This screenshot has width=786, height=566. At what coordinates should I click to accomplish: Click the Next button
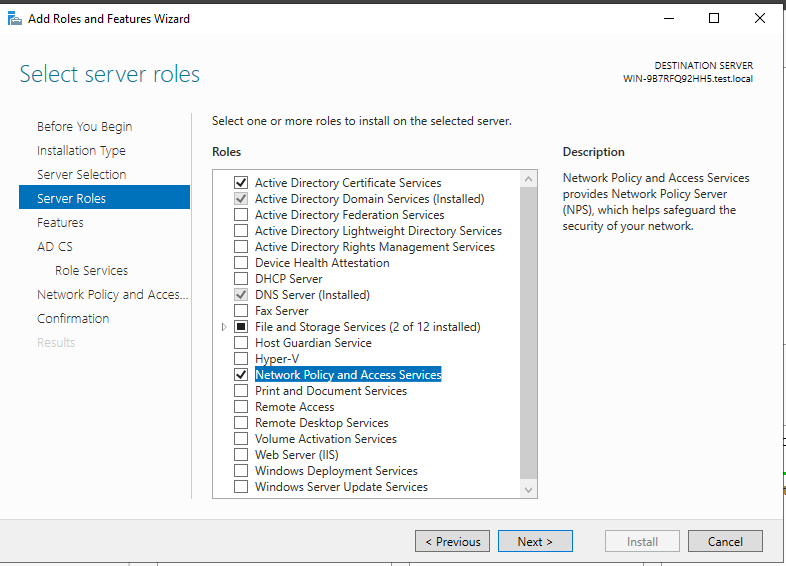pyautogui.click(x=535, y=541)
